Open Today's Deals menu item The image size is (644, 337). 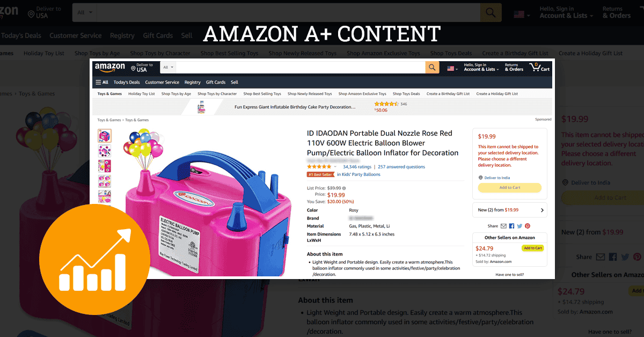pyautogui.click(x=127, y=82)
